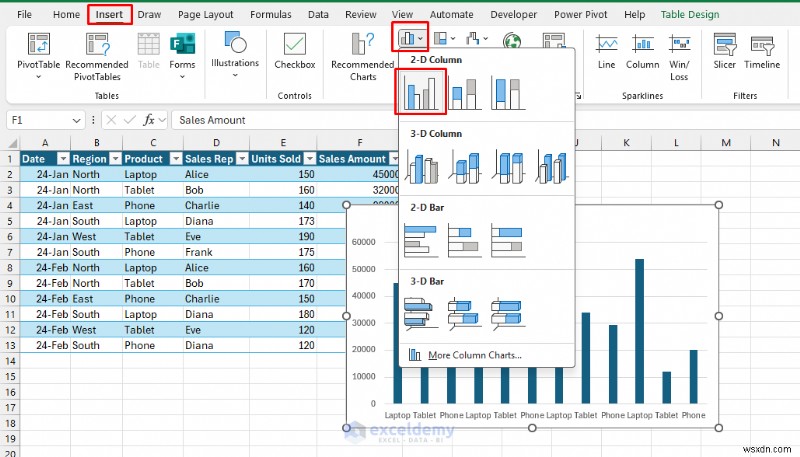Click the Waterfall chart icon

point(472,38)
